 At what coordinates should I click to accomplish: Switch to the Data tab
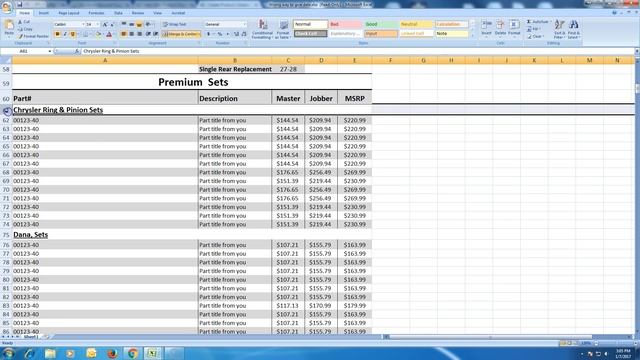118,13
